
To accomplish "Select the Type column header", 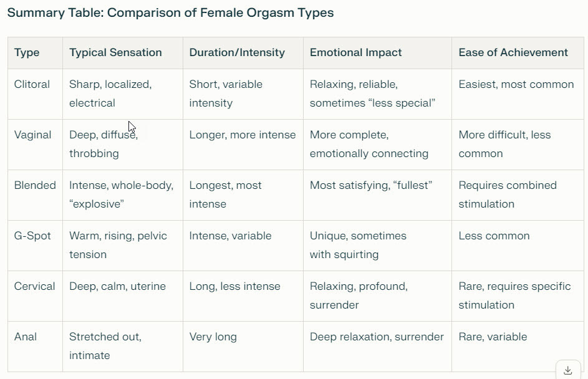I will point(27,52).
